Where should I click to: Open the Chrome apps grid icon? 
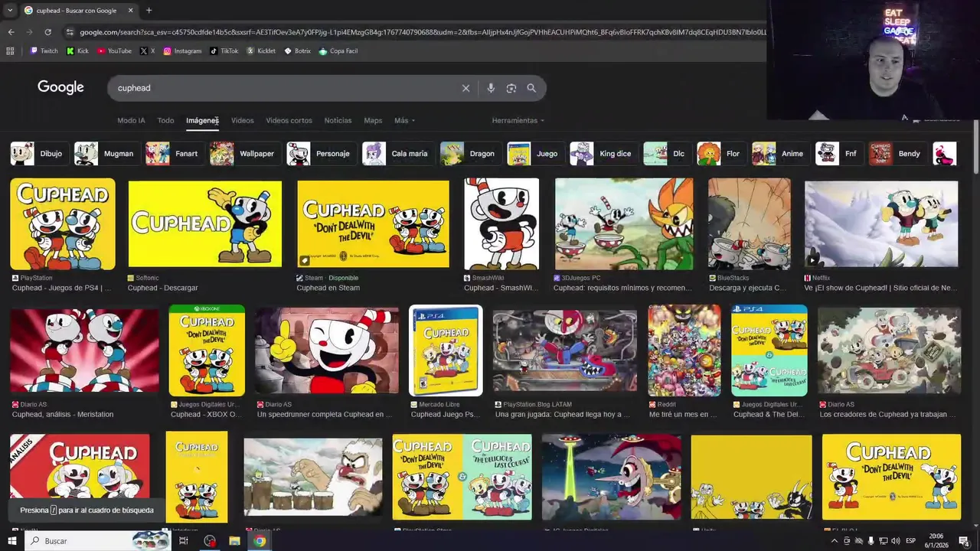pyautogui.click(x=10, y=51)
